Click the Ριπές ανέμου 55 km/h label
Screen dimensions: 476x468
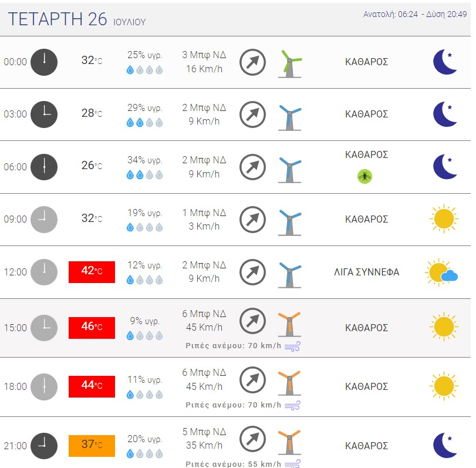[x=233, y=464]
